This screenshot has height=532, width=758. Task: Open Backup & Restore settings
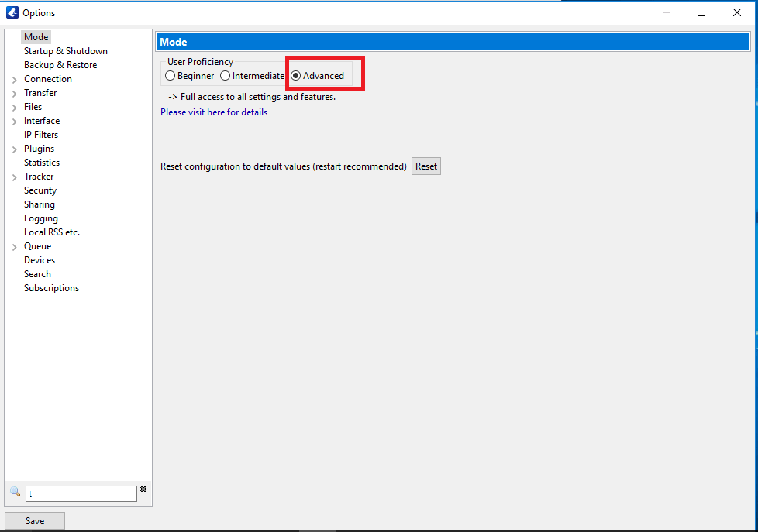click(x=60, y=65)
